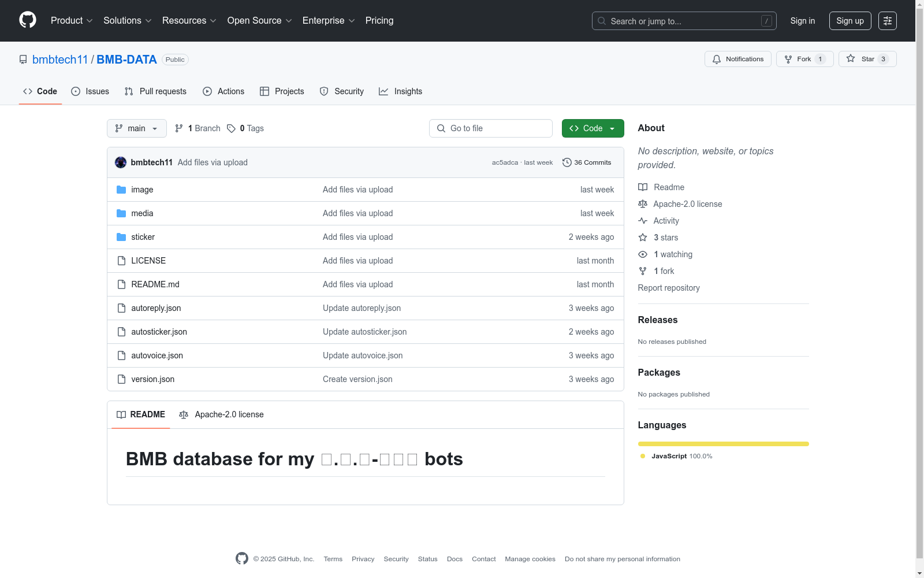Click the fork icon beside 1 fork

coord(643,271)
